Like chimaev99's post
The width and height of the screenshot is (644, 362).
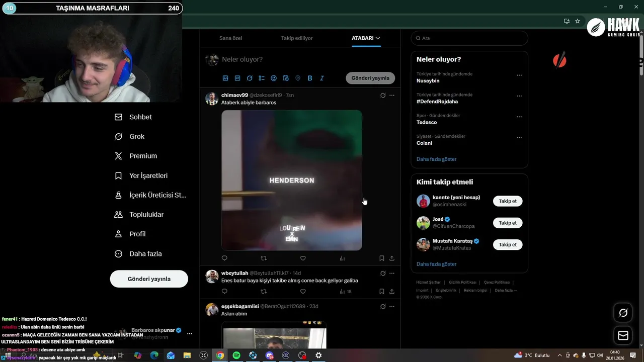(303, 258)
